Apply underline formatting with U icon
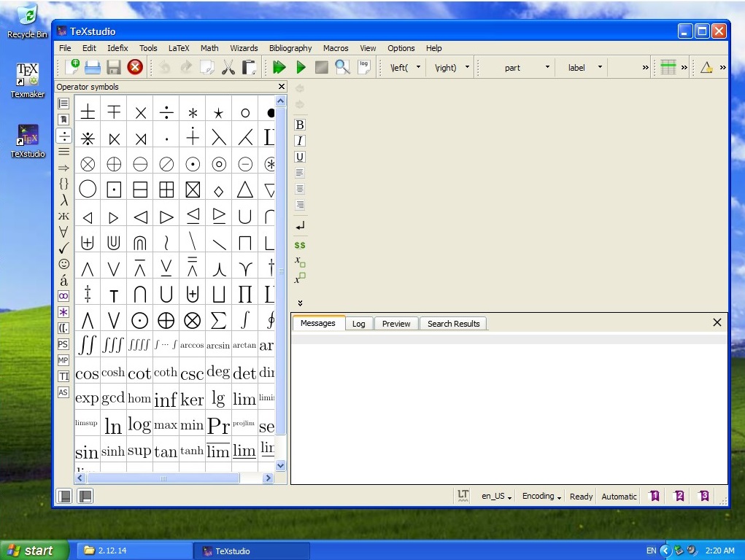The width and height of the screenshot is (745, 560). coord(300,157)
